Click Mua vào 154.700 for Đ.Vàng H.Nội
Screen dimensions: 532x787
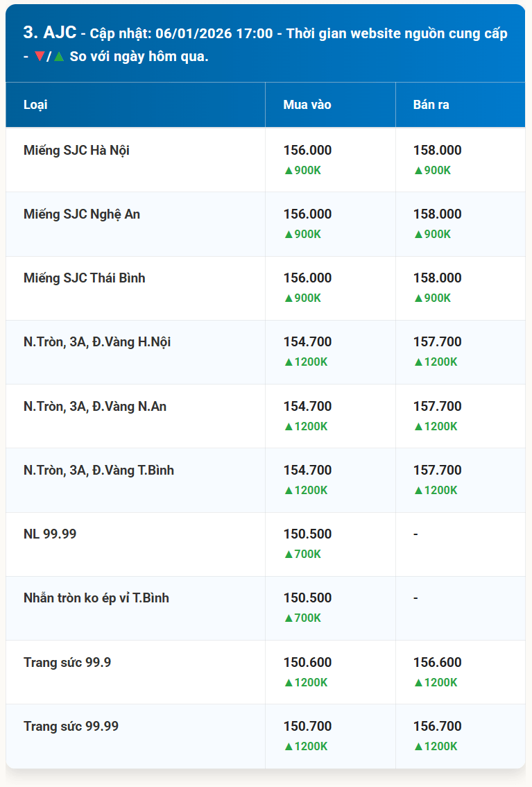[x=307, y=341]
